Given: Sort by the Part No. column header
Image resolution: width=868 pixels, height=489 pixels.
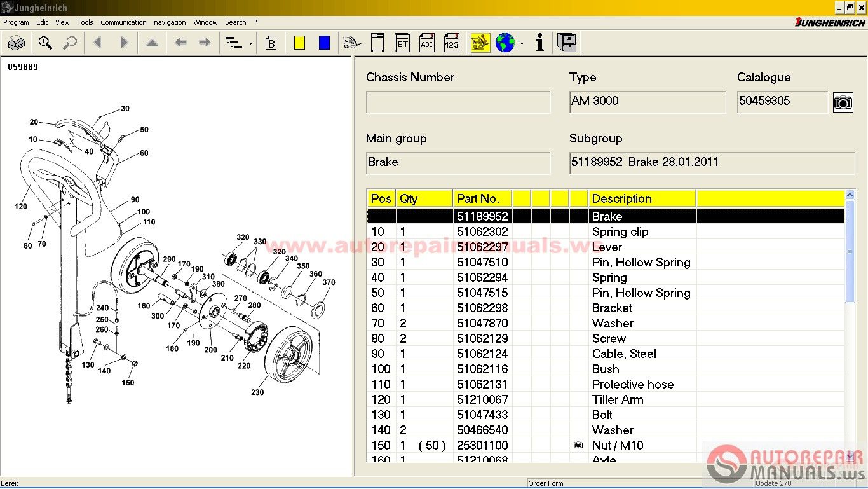Looking at the screenshot, I should 483,198.
